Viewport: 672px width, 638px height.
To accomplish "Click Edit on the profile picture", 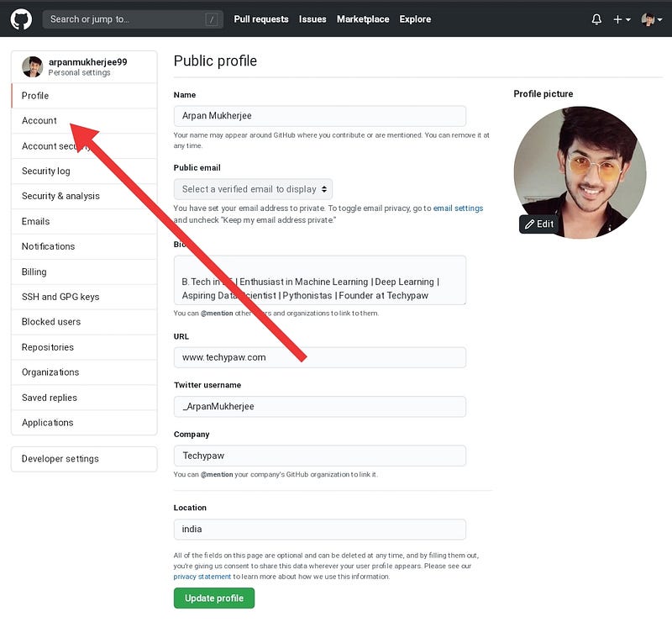I will [539, 224].
